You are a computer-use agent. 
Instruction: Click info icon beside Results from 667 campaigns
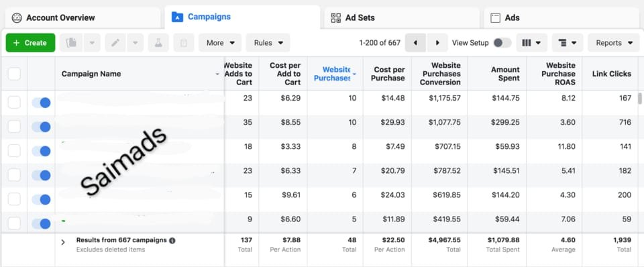[x=172, y=240]
